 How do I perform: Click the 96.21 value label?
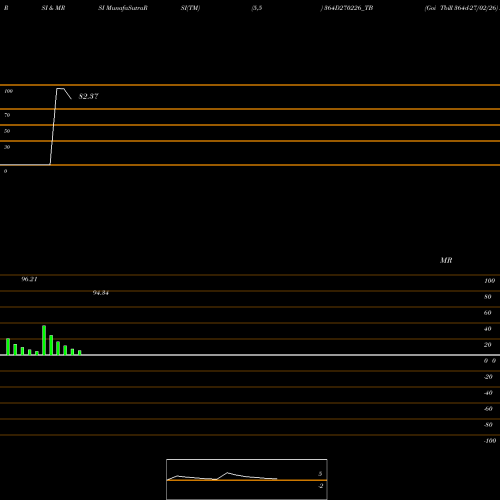[29, 279]
